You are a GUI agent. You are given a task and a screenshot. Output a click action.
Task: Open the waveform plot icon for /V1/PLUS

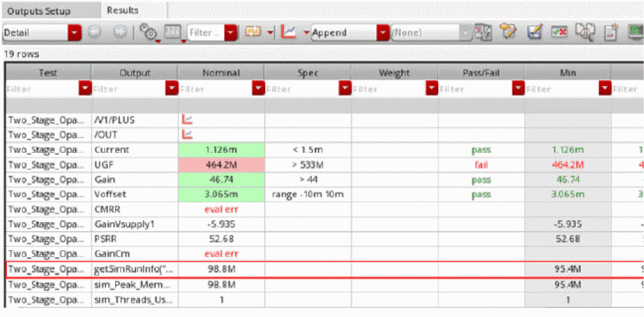coord(188,119)
